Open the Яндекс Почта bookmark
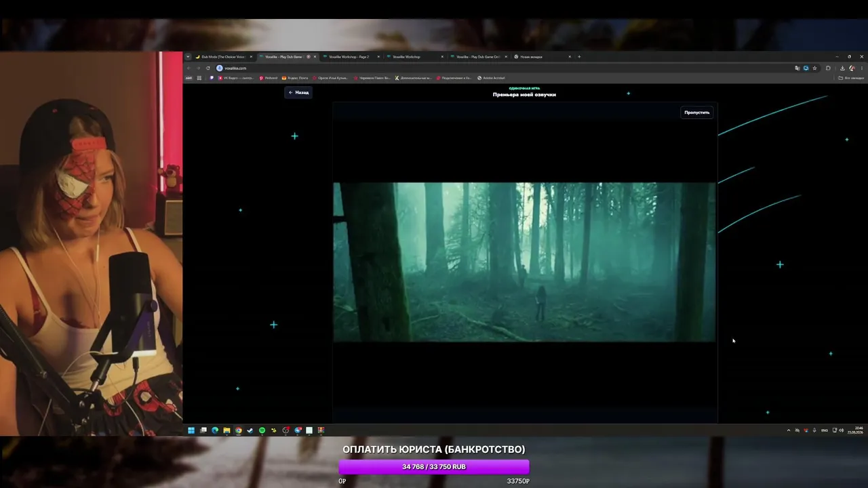This screenshot has height=488, width=868. point(295,78)
